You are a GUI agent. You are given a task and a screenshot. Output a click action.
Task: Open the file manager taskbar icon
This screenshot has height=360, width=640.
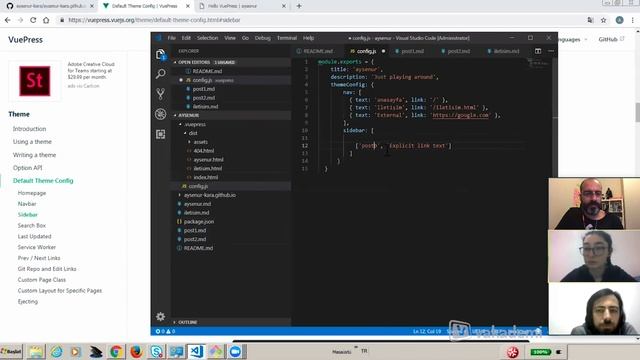pyautogui.click(x=36, y=351)
